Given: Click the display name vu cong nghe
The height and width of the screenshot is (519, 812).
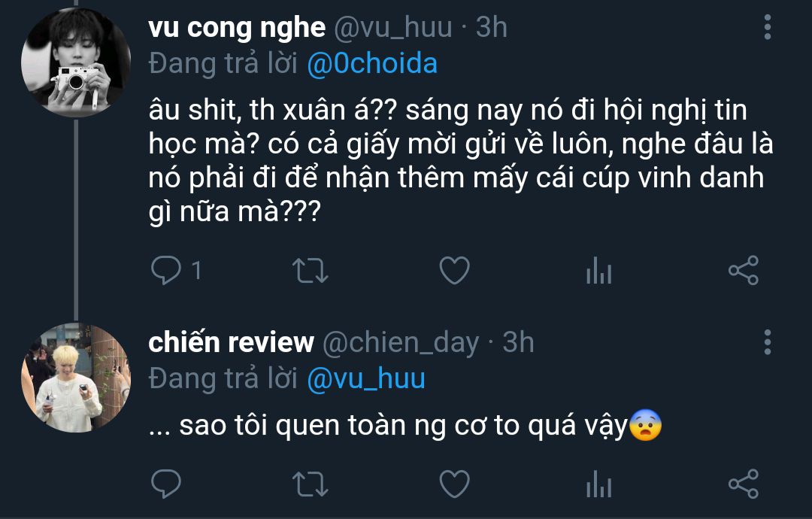Looking at the screenshot, I should pyautogui.click(x=237, y=28).
